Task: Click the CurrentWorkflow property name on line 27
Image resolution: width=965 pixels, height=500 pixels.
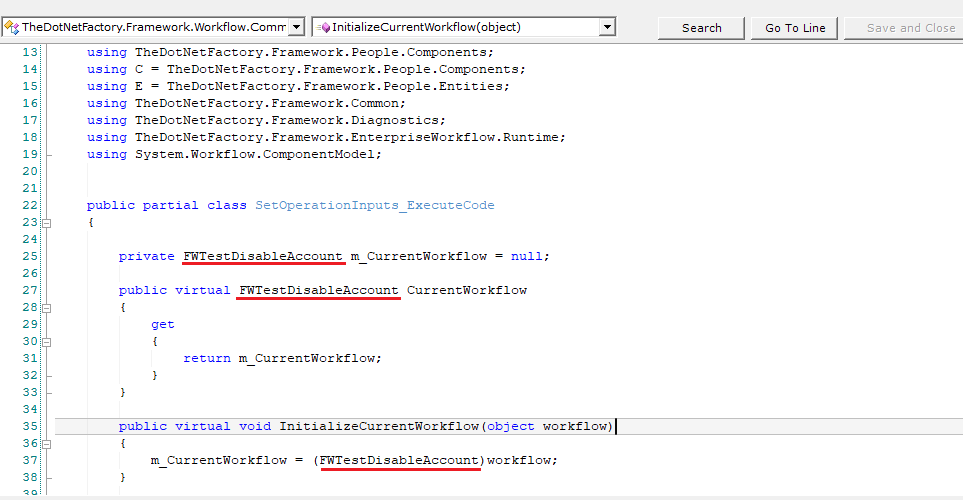Action: click(x=466, y=290)
